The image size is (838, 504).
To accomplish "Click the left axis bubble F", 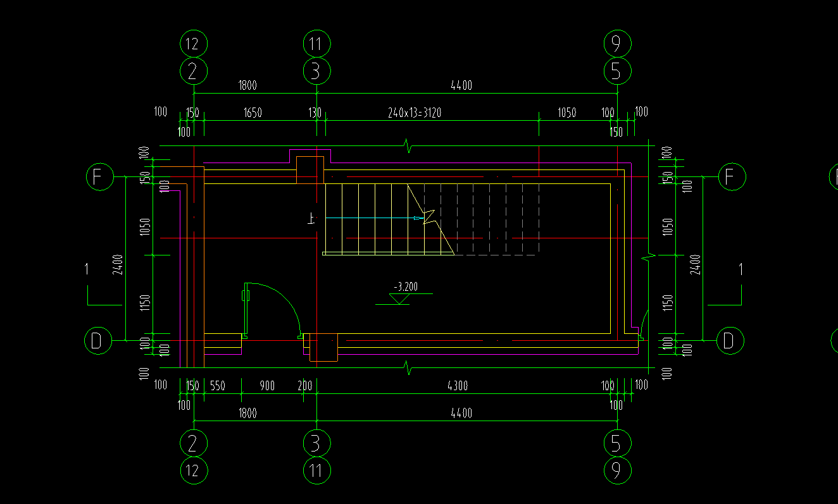I will 99,176.
